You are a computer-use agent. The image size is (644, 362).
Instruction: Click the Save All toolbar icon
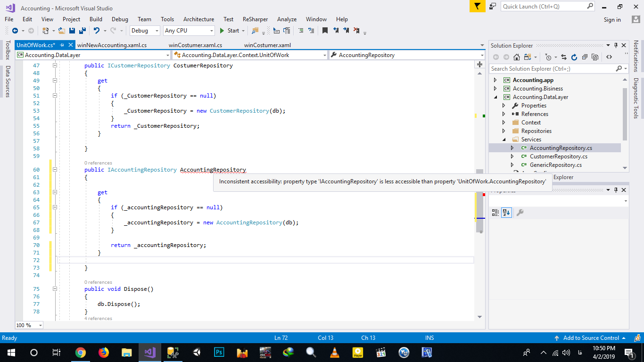point(82,31)
